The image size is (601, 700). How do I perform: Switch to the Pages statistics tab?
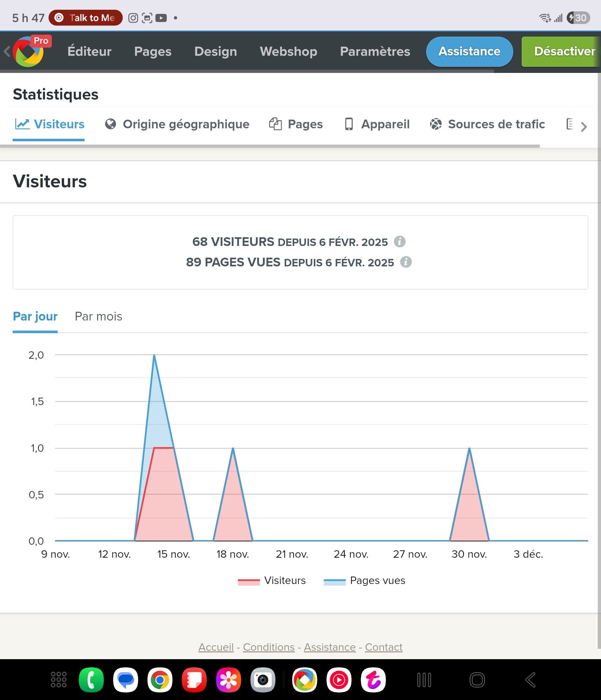296,124
